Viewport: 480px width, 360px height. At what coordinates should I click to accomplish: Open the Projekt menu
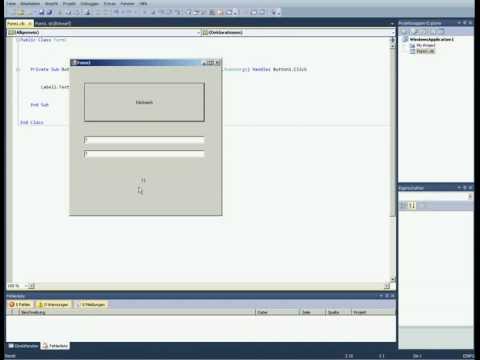click(69, 3)
